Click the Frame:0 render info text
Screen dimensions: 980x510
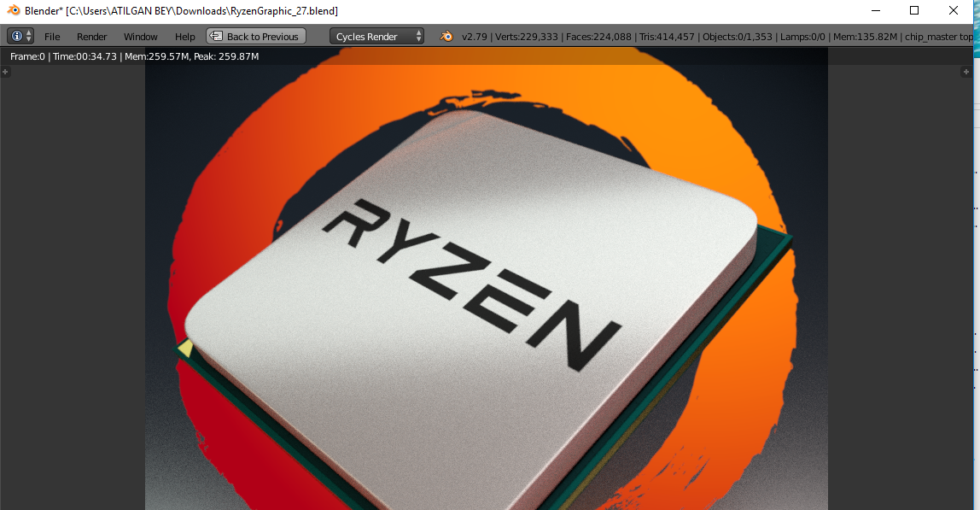tap(27, 56)
